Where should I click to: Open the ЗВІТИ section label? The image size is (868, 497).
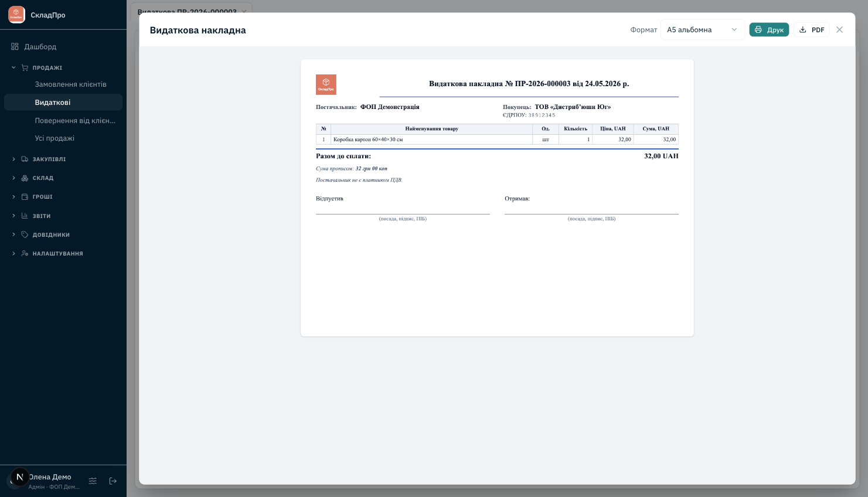coord(42,216)
